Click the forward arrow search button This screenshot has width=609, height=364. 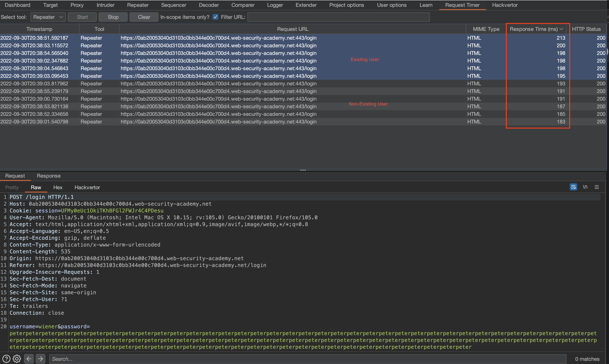tap(41, 359)
